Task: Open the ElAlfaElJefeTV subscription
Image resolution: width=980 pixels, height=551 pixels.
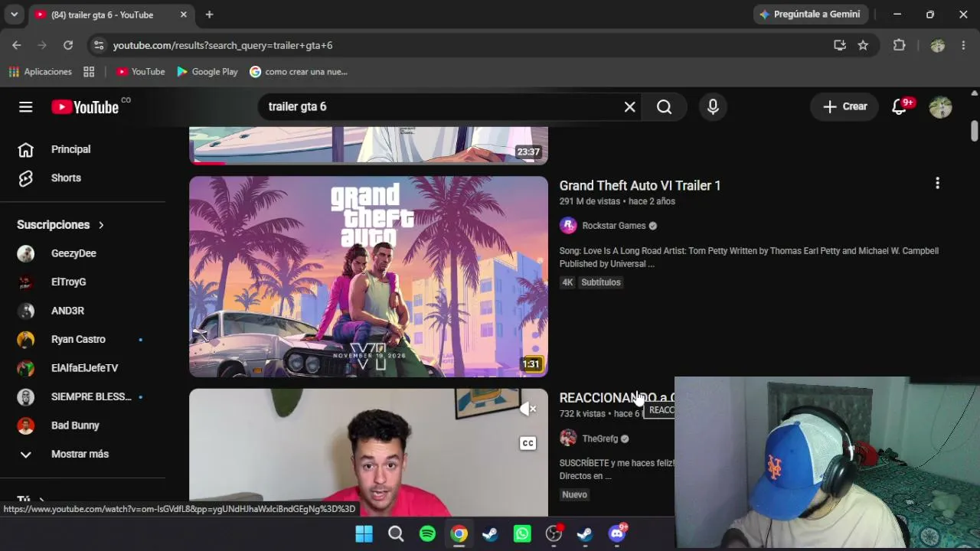Action: (83, 368)
